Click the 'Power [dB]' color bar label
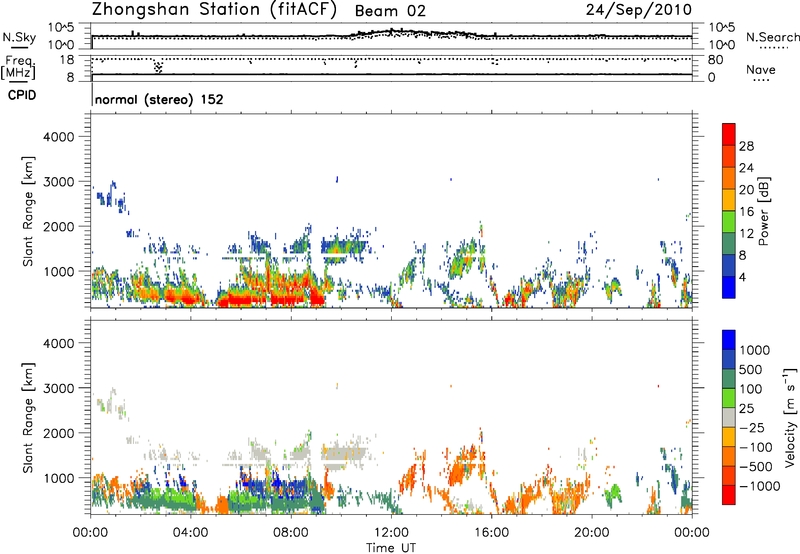Viewport: 800px width, 554px height. (764, 211)
